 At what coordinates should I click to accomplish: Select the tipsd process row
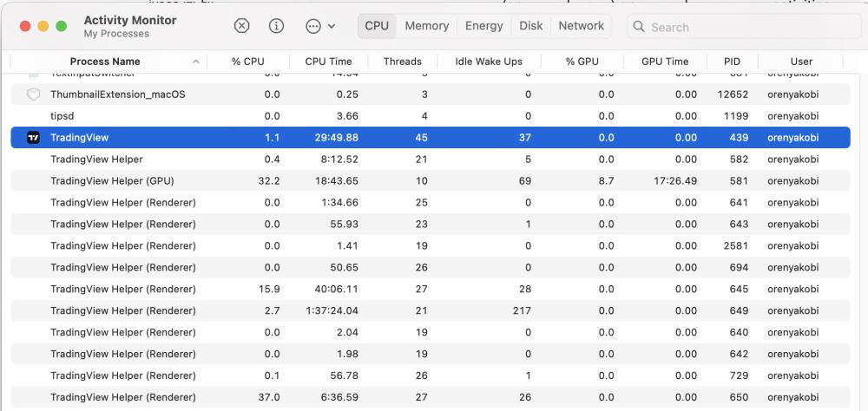tap(431, 116)
